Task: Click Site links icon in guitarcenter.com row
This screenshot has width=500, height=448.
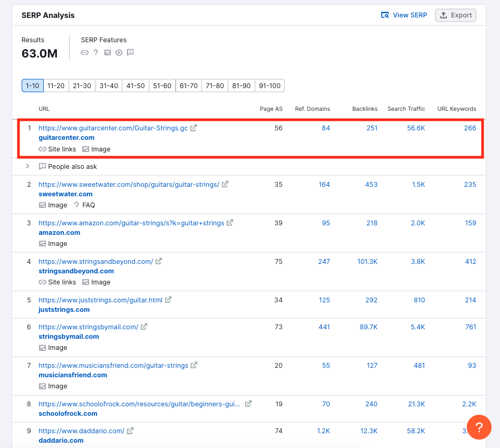Action: (x=42, y=149)
